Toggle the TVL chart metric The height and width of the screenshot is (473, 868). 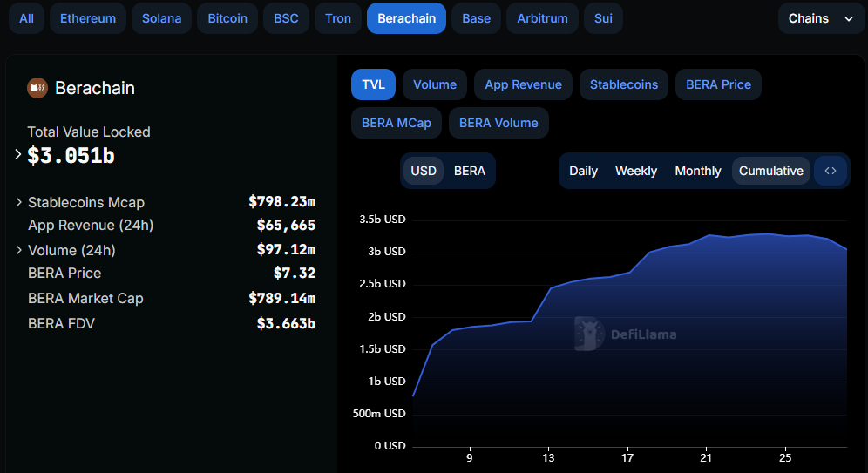tap(373, 84)
